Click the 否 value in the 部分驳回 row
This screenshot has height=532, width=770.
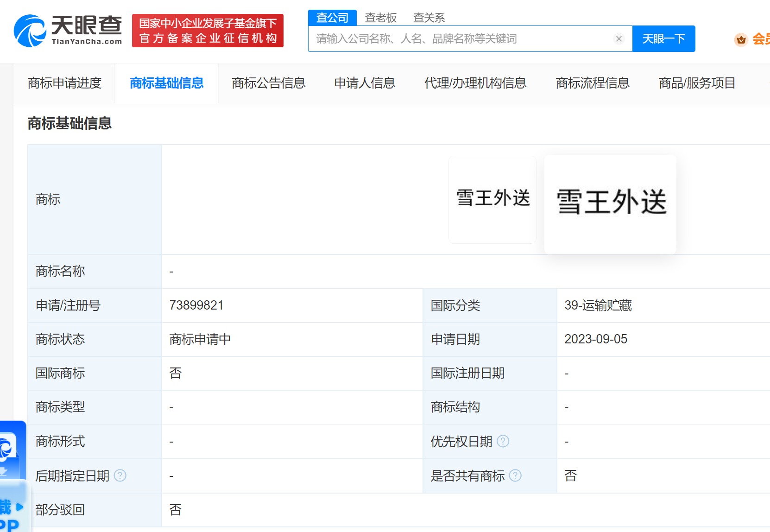coord(176,510)
